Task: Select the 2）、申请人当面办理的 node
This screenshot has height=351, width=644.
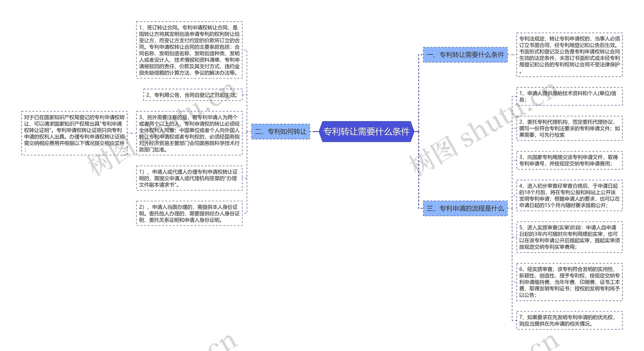Action: (x=189, y=213)
